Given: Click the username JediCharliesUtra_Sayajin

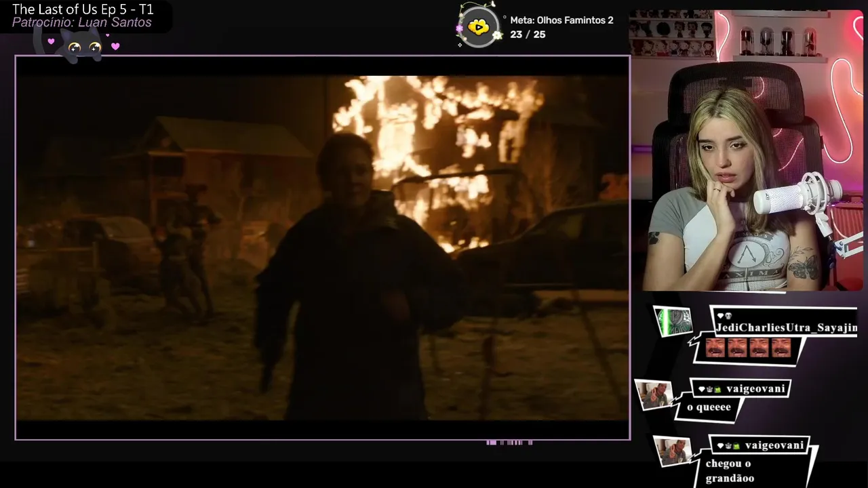Looking at the screenshot, I should (787, 328).
